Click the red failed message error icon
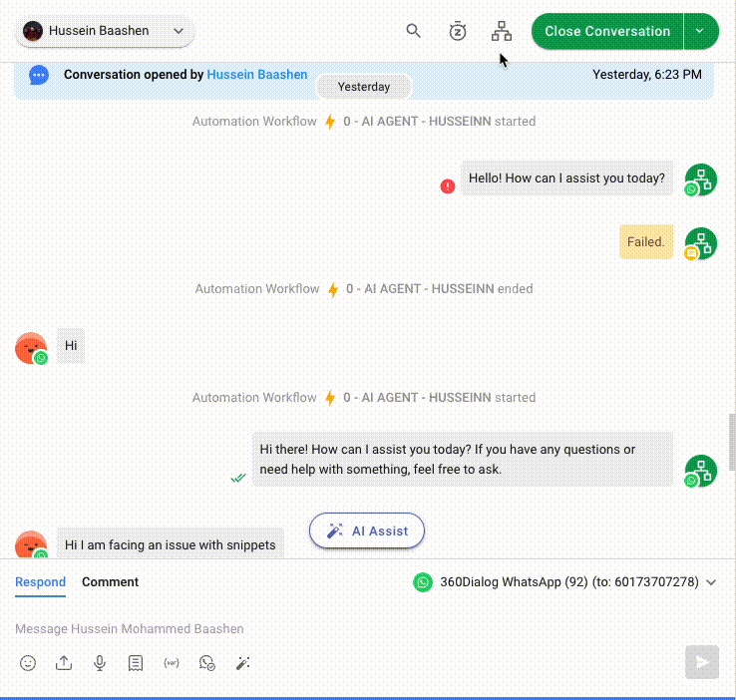Viewport: 736px width, 700px height. [x=448, y=185]
